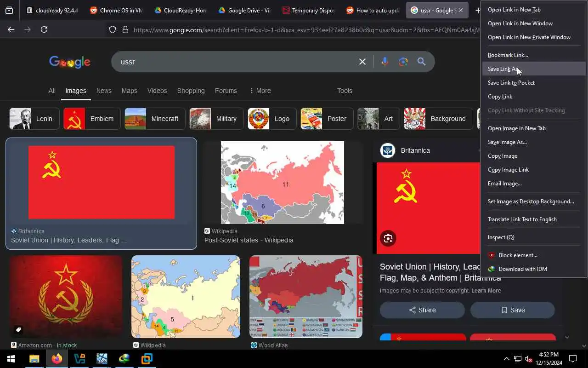Start voice search with microphone icon
588x368 pixels.
click(384, 62)
